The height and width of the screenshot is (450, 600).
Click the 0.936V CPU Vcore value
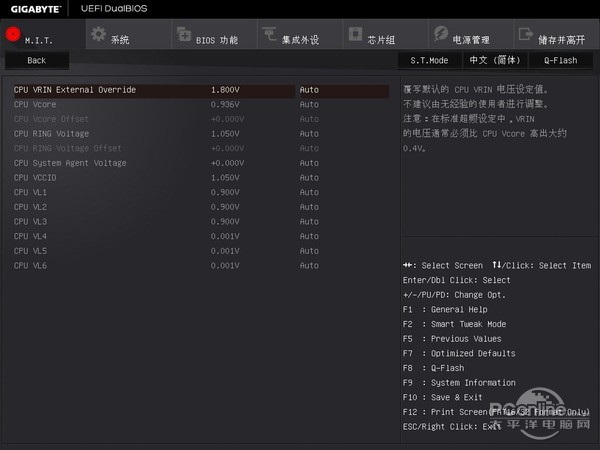tap(225, 104)
